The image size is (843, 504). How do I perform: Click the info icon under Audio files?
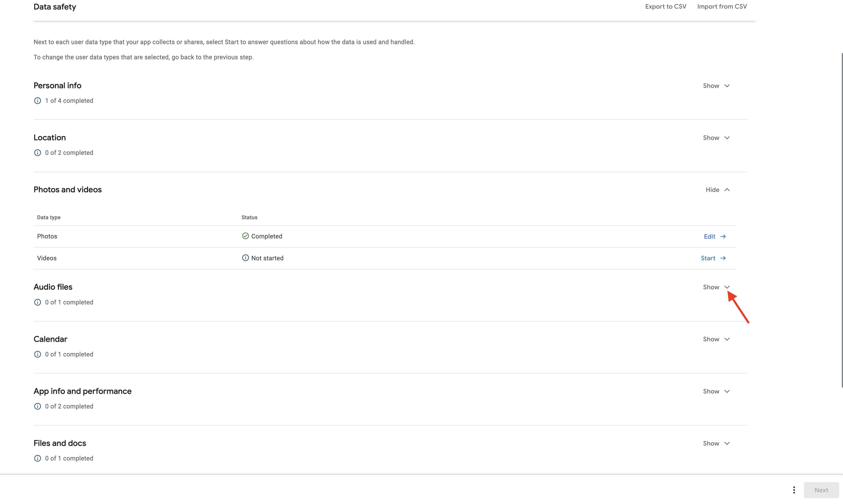37,302
